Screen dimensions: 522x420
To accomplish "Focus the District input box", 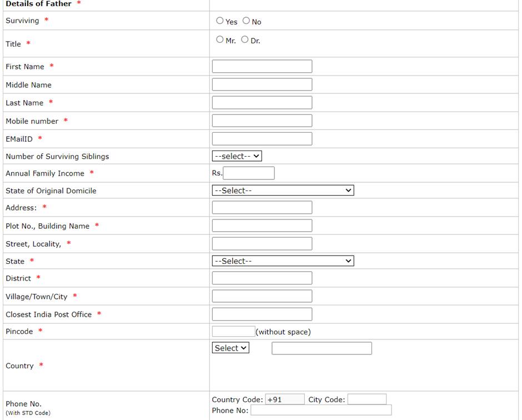I will click(x=262, y=278).
